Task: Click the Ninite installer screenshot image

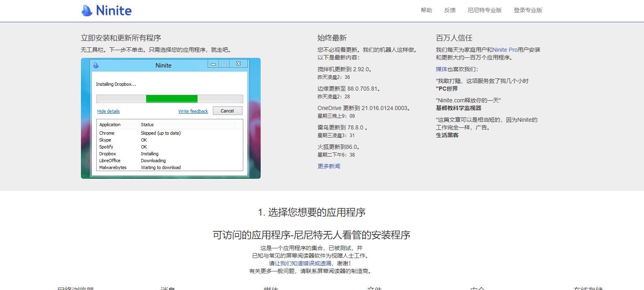Action: 171,118
